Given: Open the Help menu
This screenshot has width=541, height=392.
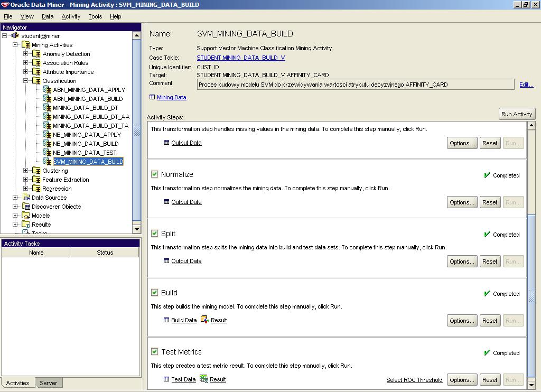Looking at the screenshot, I should click(x=116, y=16).
